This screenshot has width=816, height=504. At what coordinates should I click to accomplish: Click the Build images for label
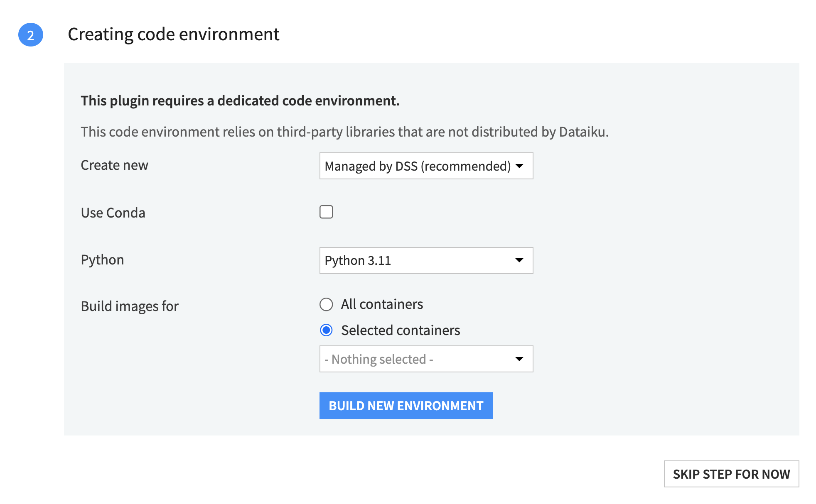click(x=130, y=306)
